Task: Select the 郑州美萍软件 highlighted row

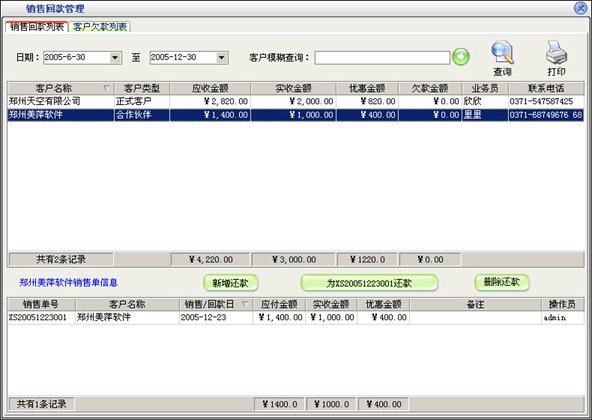Action: (296, 115)
